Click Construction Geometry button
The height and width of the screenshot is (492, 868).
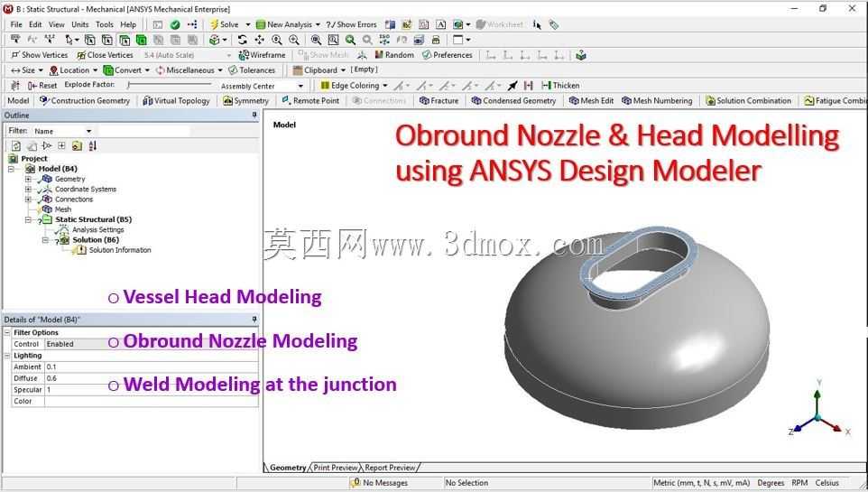point(85,100)
